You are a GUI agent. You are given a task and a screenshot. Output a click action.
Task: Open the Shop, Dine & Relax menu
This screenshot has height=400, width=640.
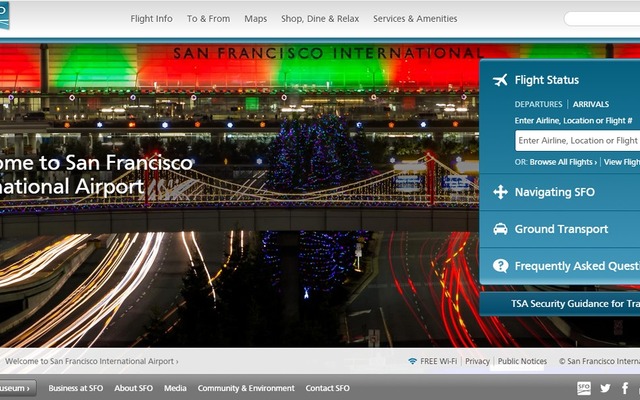[x=320, y=19]
